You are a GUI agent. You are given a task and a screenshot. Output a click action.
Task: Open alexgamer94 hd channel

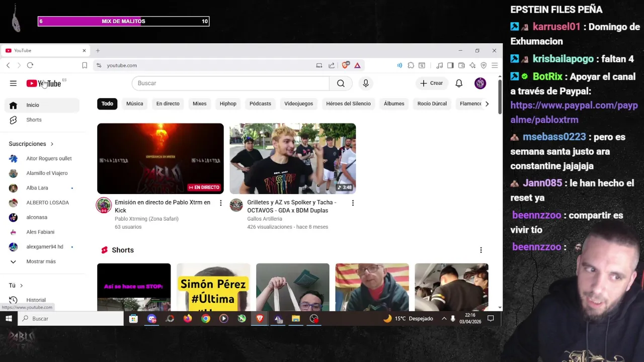(x=42, y=247)
